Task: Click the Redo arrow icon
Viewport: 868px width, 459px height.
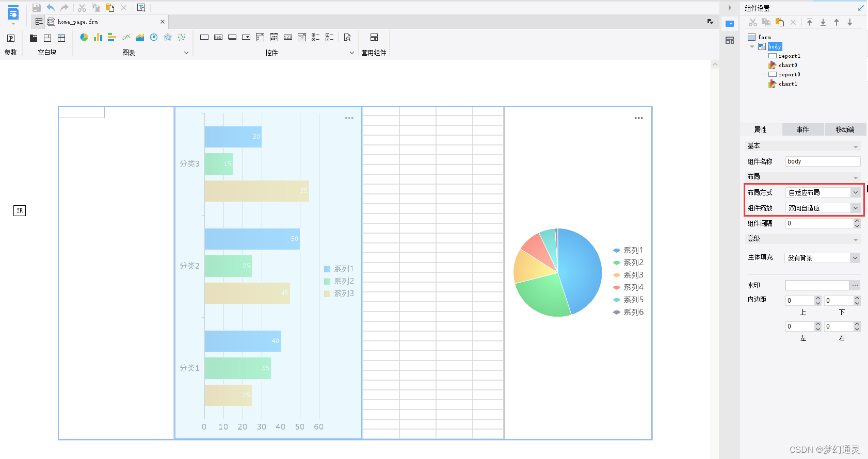Action: (x=65, y=8)
